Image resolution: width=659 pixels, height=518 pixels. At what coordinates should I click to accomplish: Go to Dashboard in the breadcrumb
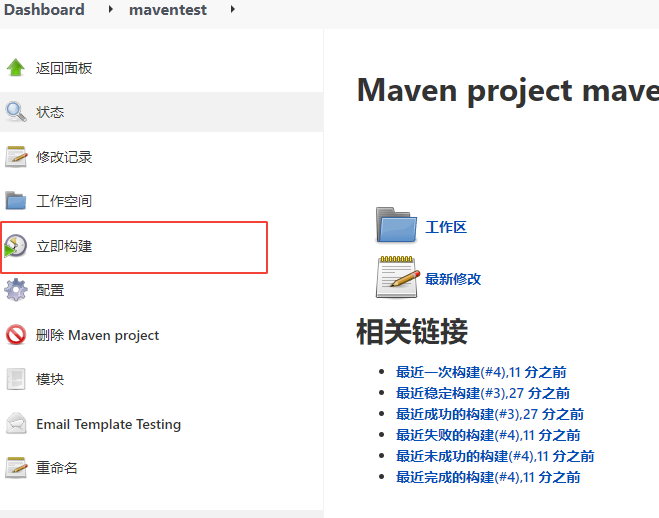[44, 9]
